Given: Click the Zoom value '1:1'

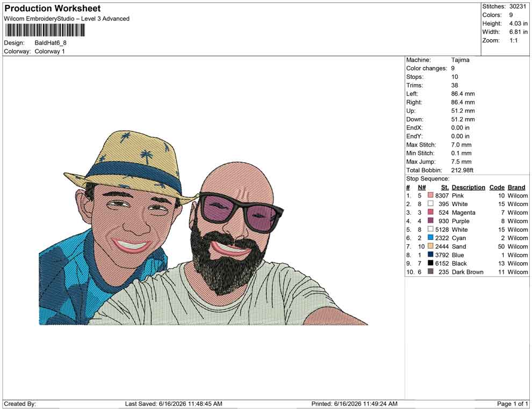Looking at the screenshot, I should tap(513, 40).
